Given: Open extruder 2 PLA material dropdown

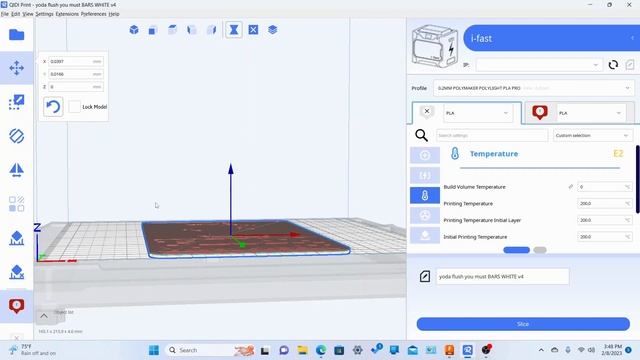Looking at the screenshot, I should click(x=591, y=113).
